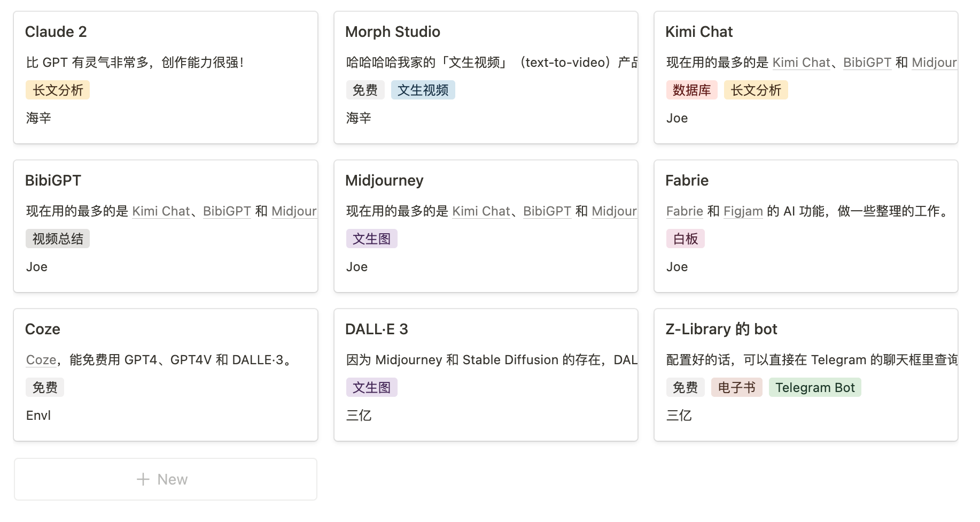The width and height of the screenshot is (980, 522).
Task: Click Z-Library description mentioning Telegram
Action: click(x=812, y=360)
